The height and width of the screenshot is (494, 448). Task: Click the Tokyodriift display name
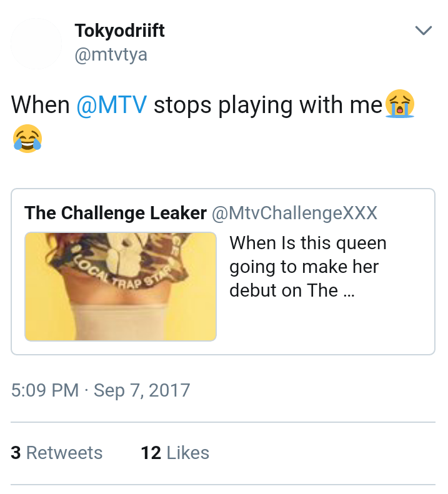click(119, 31)
